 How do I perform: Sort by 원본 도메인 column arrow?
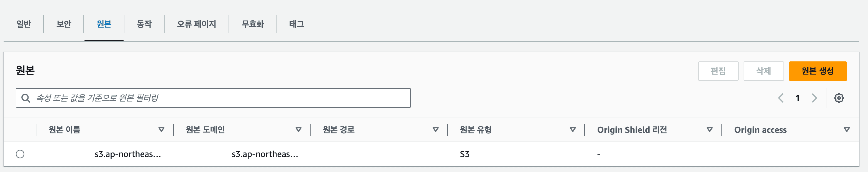(298, 129)
